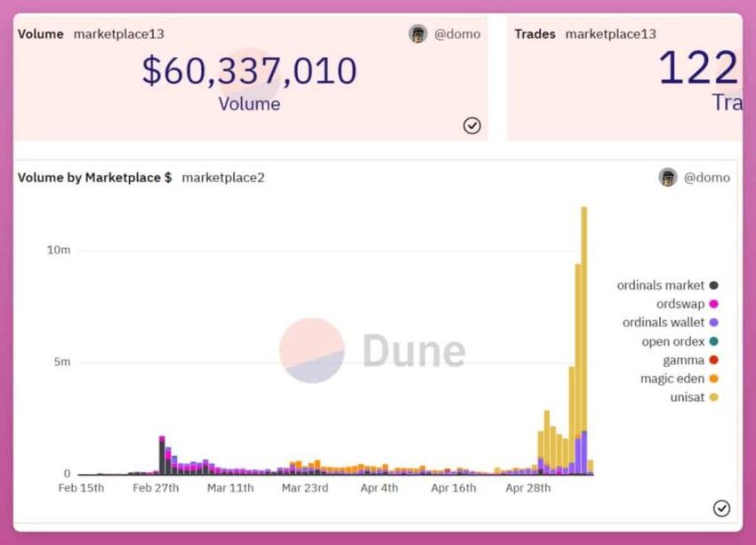This screenshot has height=545, width=756.
Task: Click the Dune logo watermark circle
Action: (312, 350)
